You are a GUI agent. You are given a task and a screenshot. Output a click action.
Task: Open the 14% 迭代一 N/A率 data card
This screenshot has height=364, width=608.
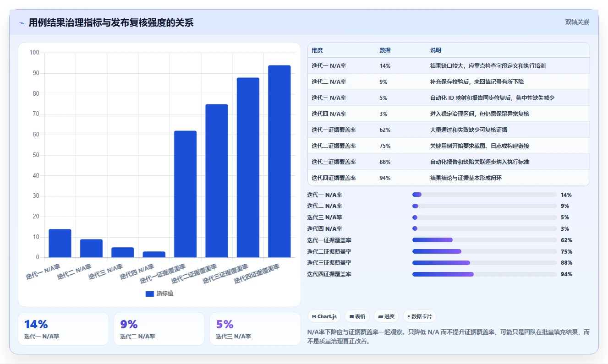pyautogui.click(x=63, y=329)
